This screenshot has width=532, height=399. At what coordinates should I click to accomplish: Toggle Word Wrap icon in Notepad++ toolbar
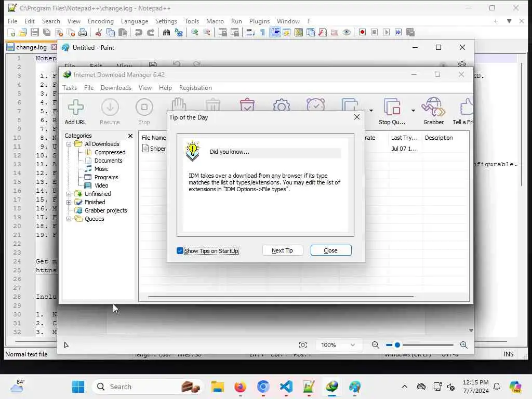(250, 32)
